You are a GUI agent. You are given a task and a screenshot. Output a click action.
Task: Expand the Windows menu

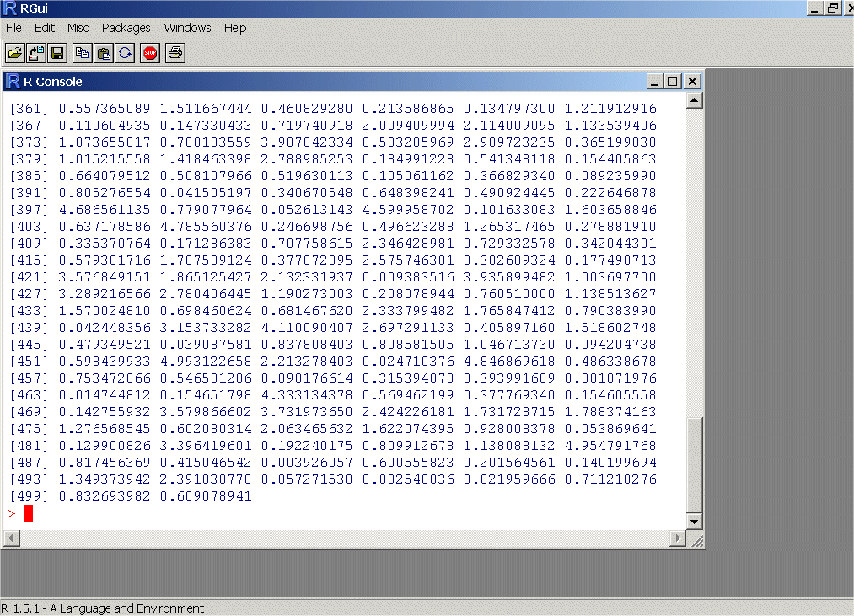(187, 28)
